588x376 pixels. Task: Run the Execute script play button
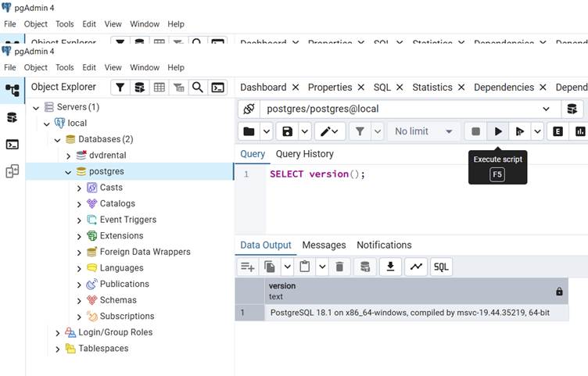[x=498, y=131]
